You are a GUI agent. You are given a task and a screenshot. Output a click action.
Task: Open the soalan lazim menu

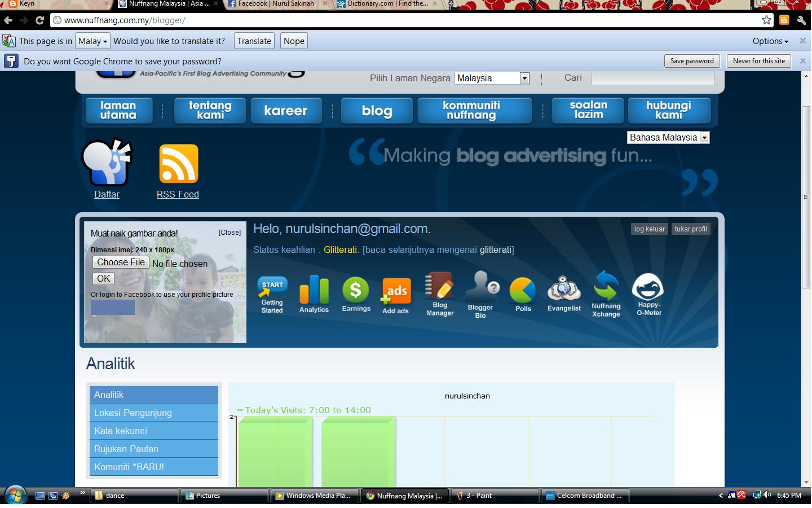pyautogui.click(x=588, y=110)
